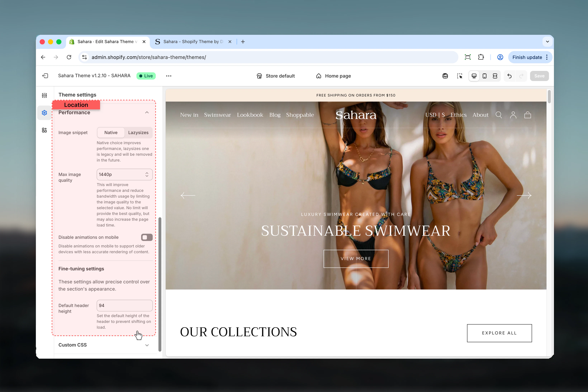This screenshot has width=588, height=392.
Task: Open the App embeds sidebar icon
Action: pos(44,130)
